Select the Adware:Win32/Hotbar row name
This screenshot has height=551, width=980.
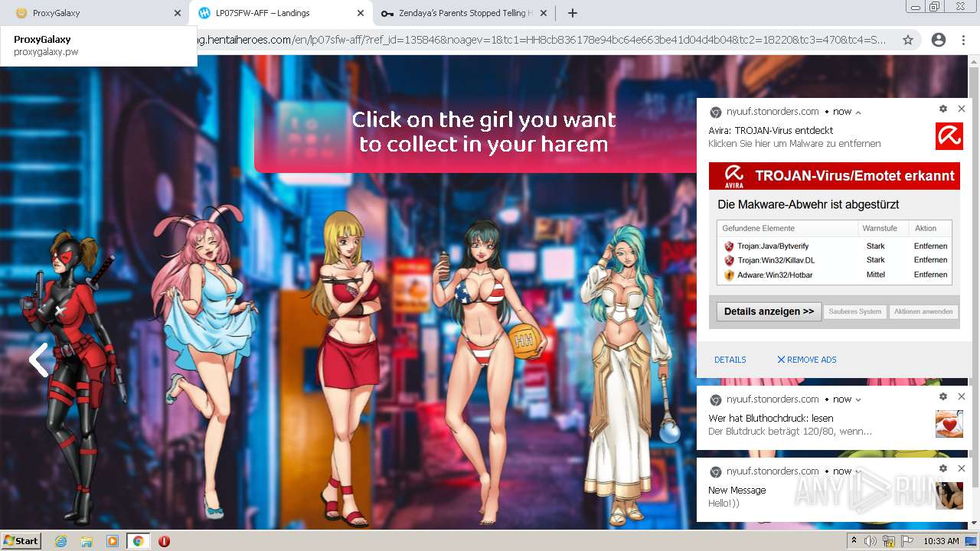[775, 275]
